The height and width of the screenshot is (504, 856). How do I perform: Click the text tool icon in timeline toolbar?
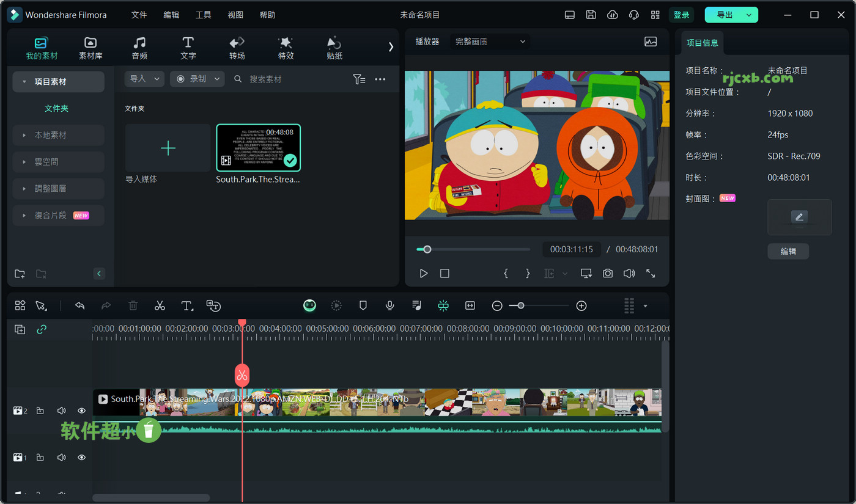pyautogui.click(x=187, y=305)
